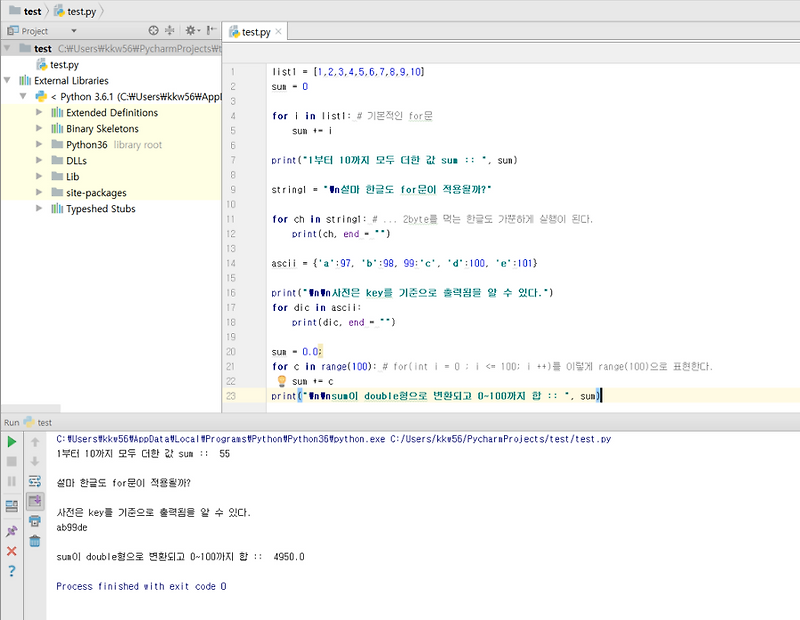Click Restore Layout icon in Run panel
The height and width of the screenshot is (620, 800).
point(12,506)
